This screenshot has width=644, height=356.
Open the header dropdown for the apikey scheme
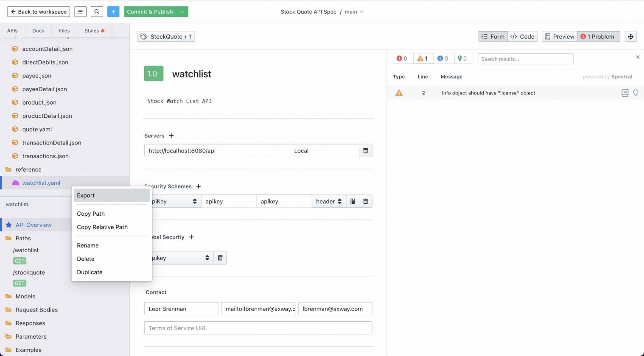[x=328, y=201]
